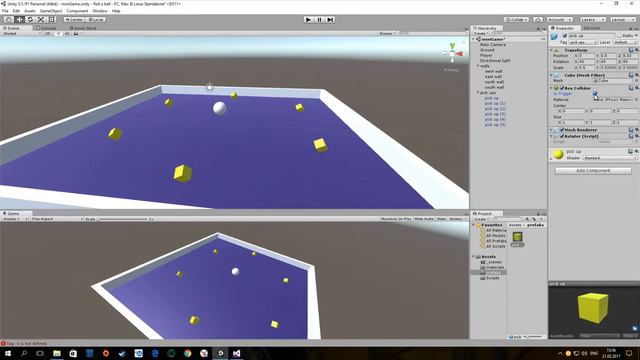This screenshot has height=360, width=640.
Task: Open the Mesh Renderer gear settings
Action: (636, 130)
